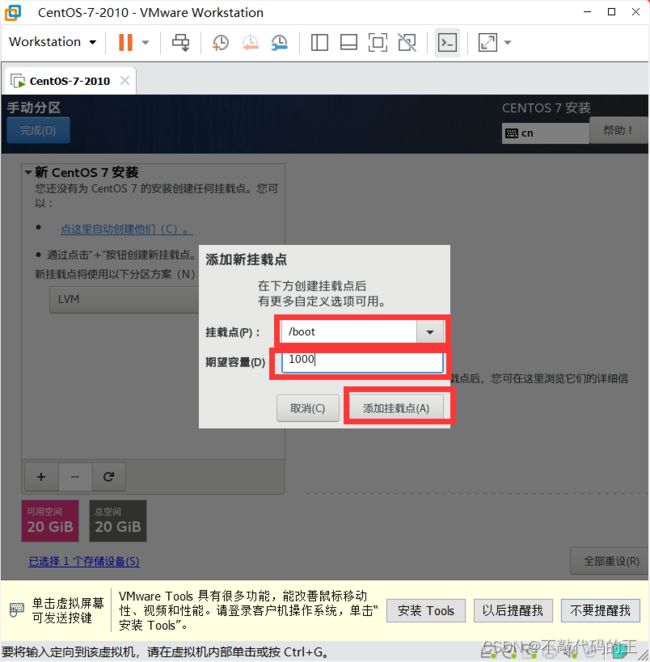Open the snapshot manager
The image size is (650, 662).
pos(279,42)
